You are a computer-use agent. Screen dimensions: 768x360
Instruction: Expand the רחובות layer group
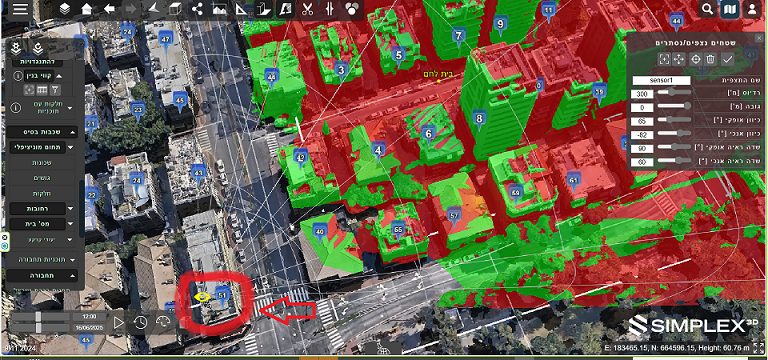71,209
